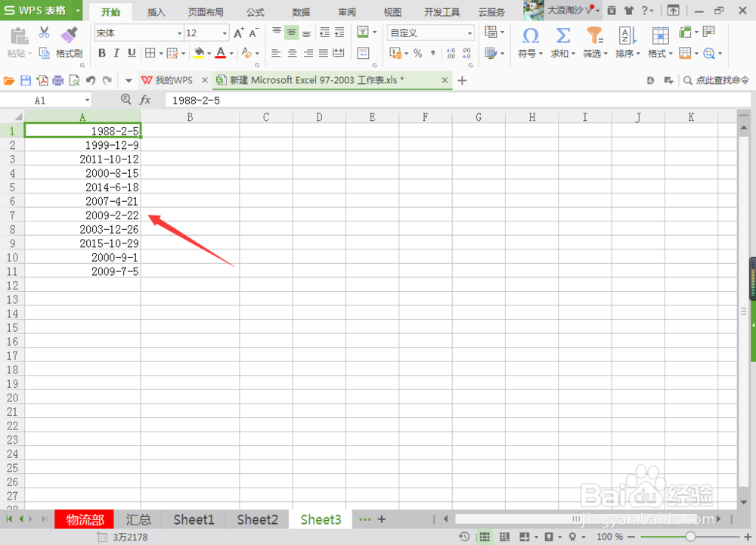Select the 物流部 red sheet tab
The image size is (756, 545).
[85, 519]
